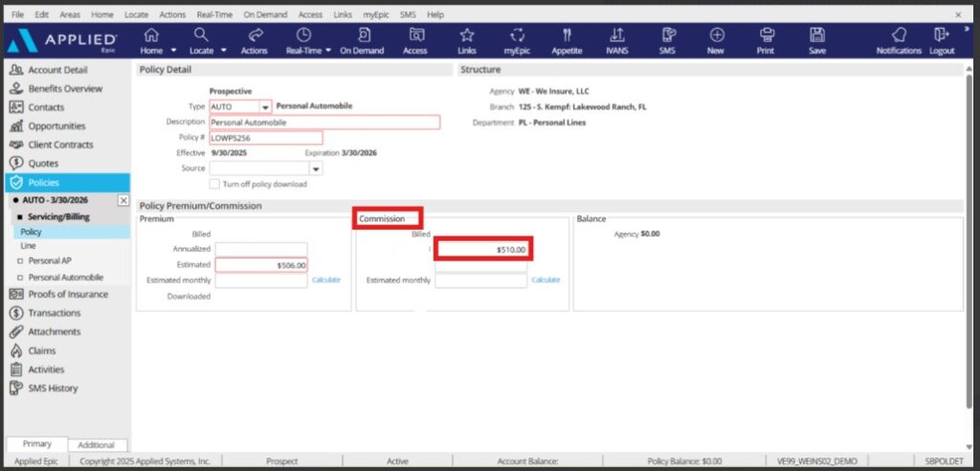
Task: Click the Print toolbar icon
Action: pyautogui.click(x=766, y=39)
